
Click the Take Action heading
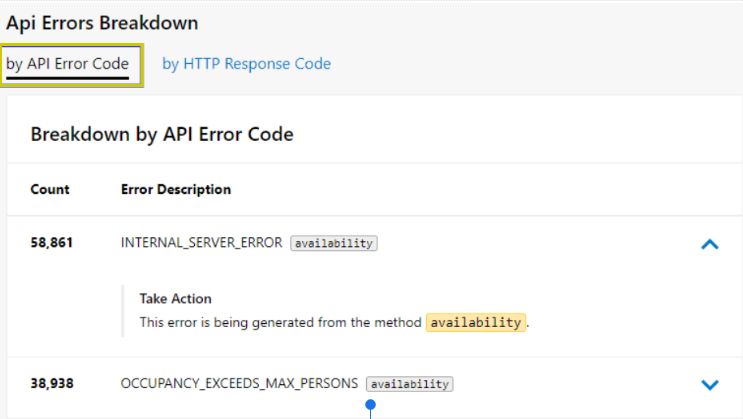pos(175,299)
